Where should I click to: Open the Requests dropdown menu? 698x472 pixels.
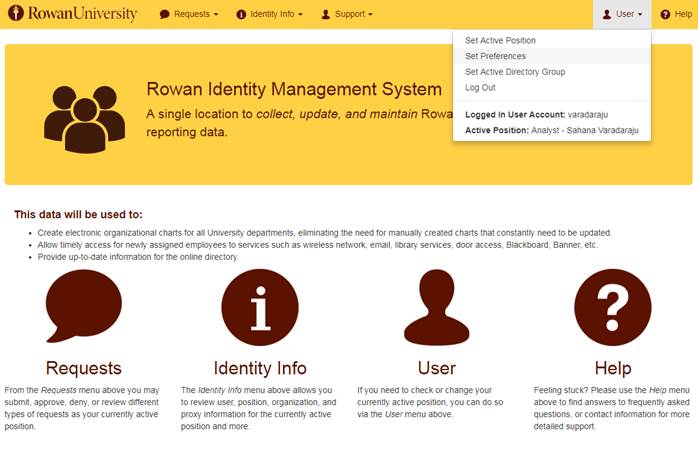click(190, 14)
